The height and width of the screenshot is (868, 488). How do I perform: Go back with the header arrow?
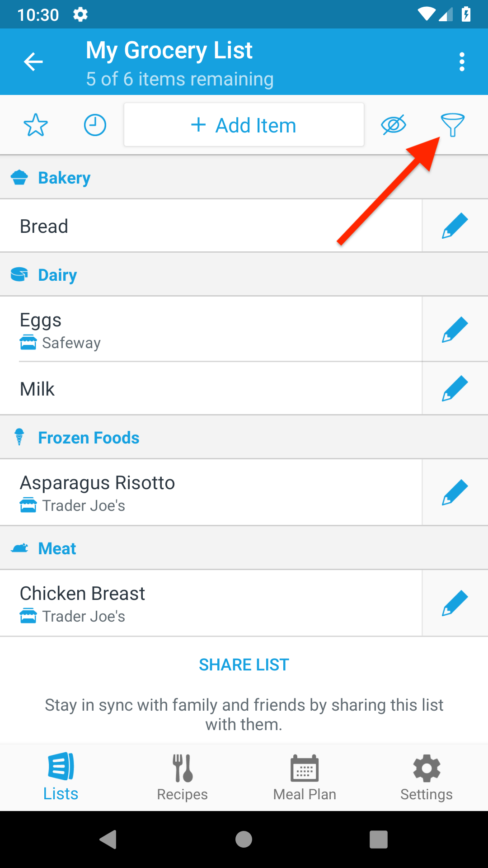[x=33, y=62]
